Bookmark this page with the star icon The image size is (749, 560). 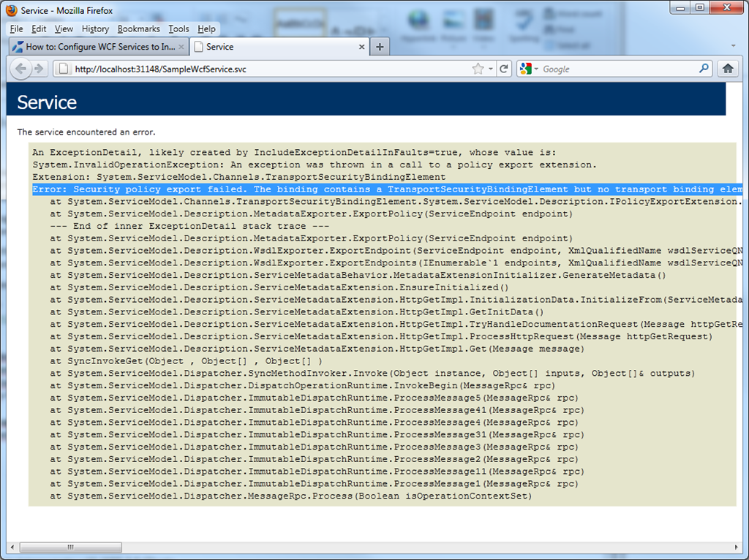pyautogui.click(x=478, y=69)
